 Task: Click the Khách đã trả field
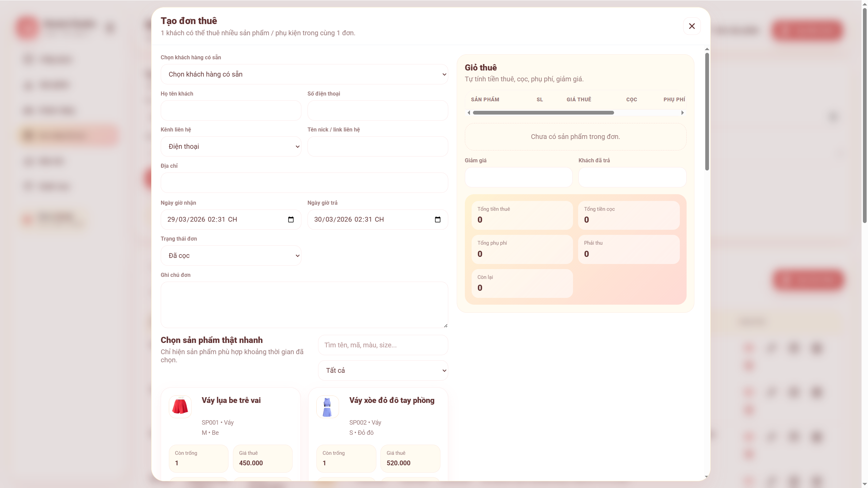tap(632, 177)
